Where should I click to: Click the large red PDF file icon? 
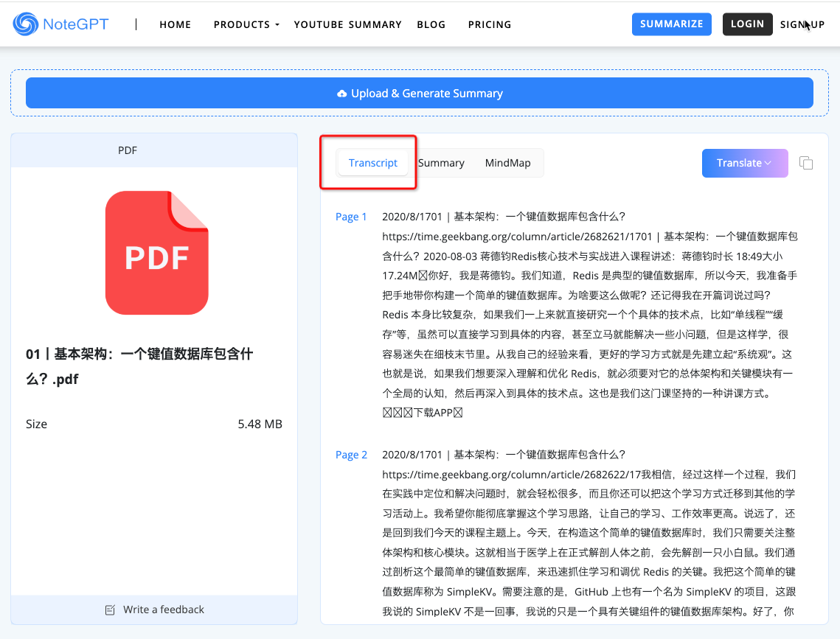(157, 253)
